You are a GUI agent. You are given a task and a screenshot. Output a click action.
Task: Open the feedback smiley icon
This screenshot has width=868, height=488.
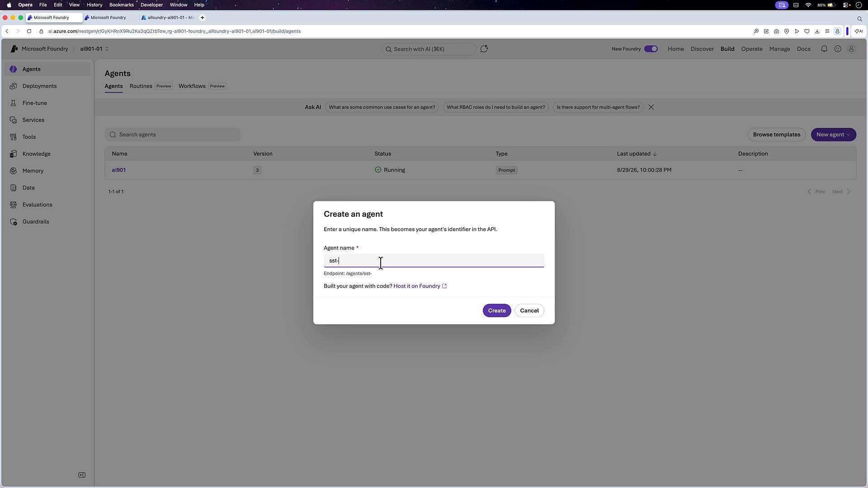tap(838, 49)
